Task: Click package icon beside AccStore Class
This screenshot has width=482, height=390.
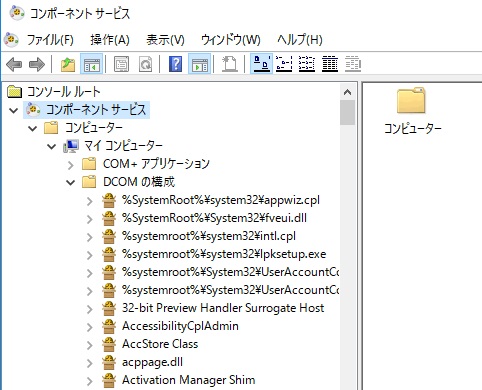Action: coord(109,344)
